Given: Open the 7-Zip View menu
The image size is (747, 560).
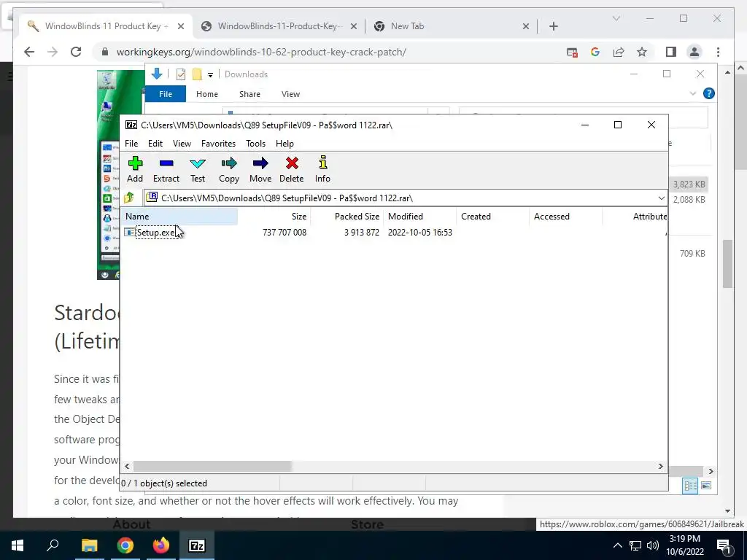Looking at the screenshot, I should tap(182, 144).
